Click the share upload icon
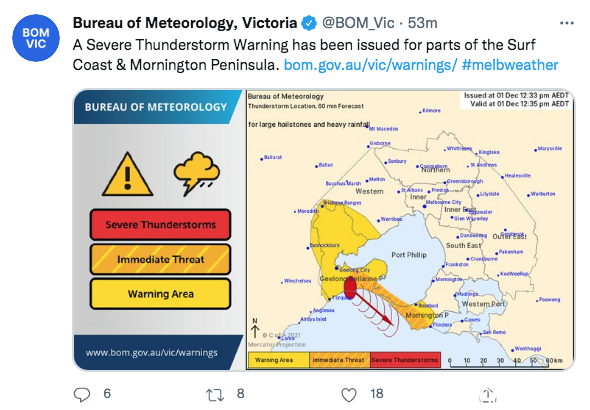This screenshot has height=410, width=590. tap(487, 395)
